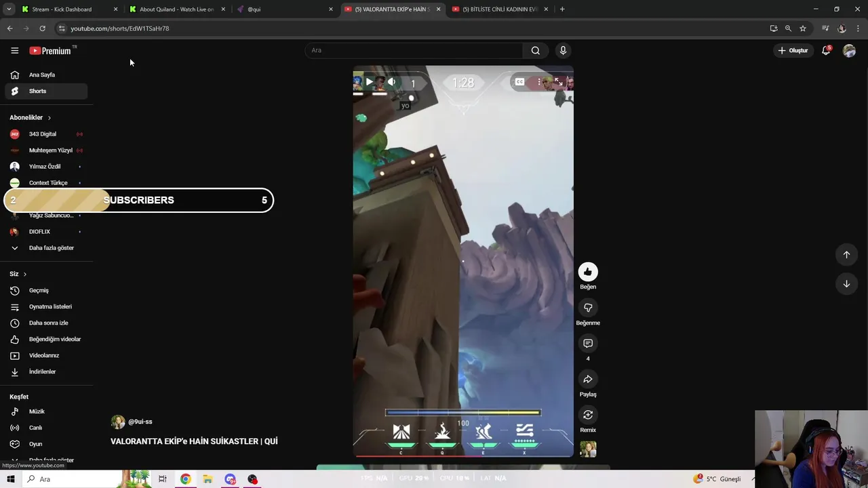Open the tab search dropdown in Chrome
The image size is (868, 488).
9,9
